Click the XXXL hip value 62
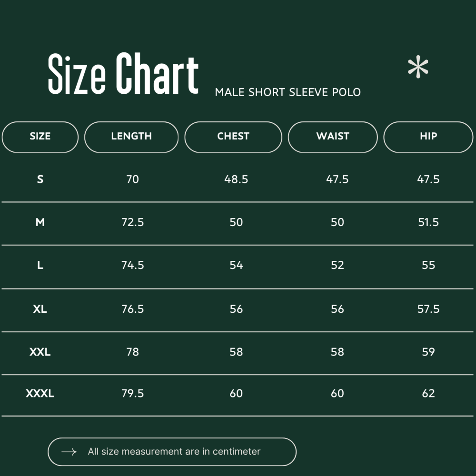The image size is (476, 476). (x=428, y=394)
